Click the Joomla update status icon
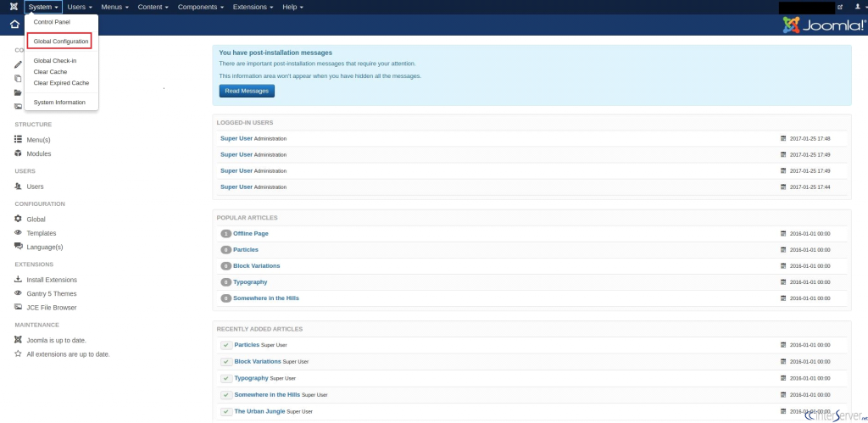Image resolution: width=868 pixels, height=423 pixels. pyautogui.click(x=18, y=340)
